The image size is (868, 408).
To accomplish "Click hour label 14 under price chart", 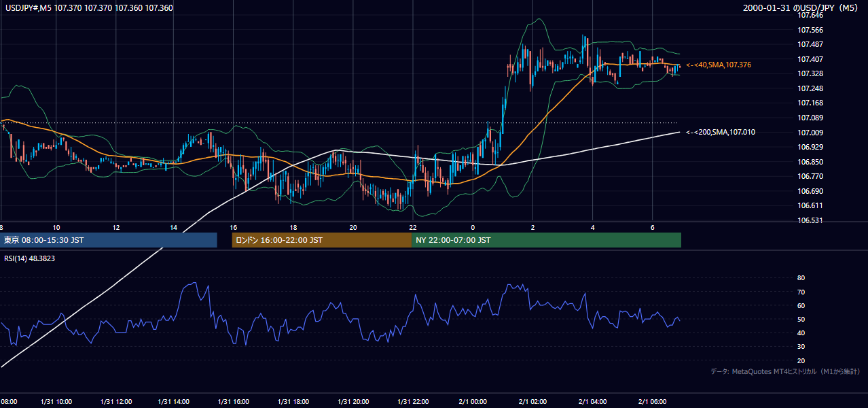I will (174, 227).
